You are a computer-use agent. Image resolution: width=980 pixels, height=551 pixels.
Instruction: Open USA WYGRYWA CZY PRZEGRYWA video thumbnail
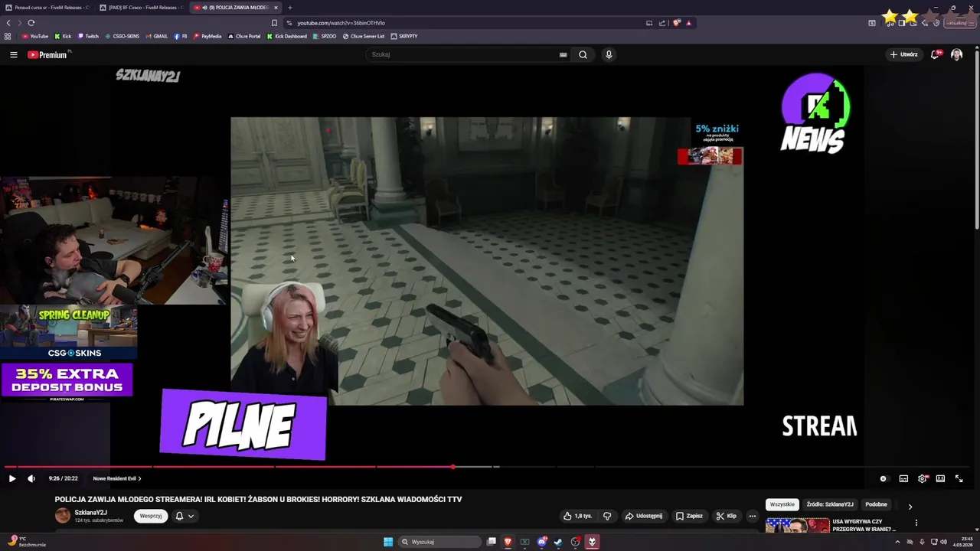click(x=797, y=525)
